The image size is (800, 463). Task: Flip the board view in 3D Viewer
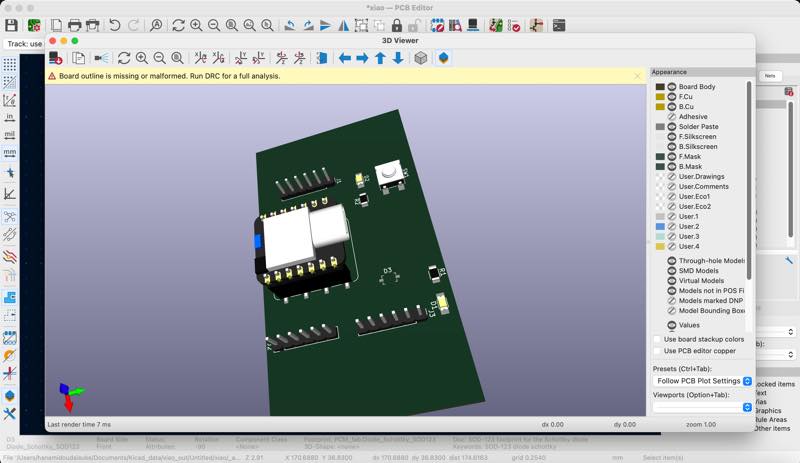322,58
